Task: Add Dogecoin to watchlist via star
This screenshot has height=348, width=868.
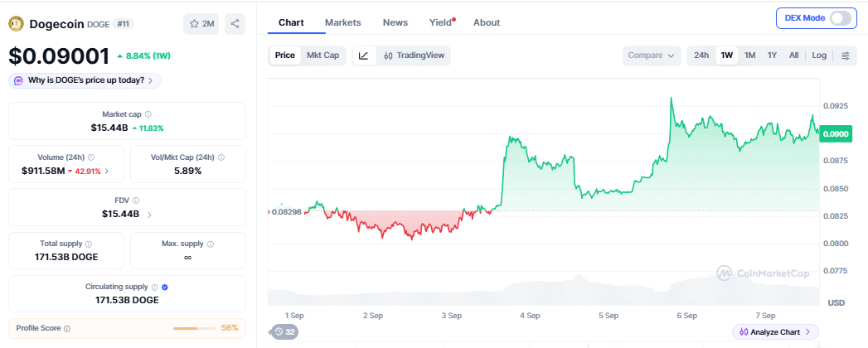Action: (201, 24)
